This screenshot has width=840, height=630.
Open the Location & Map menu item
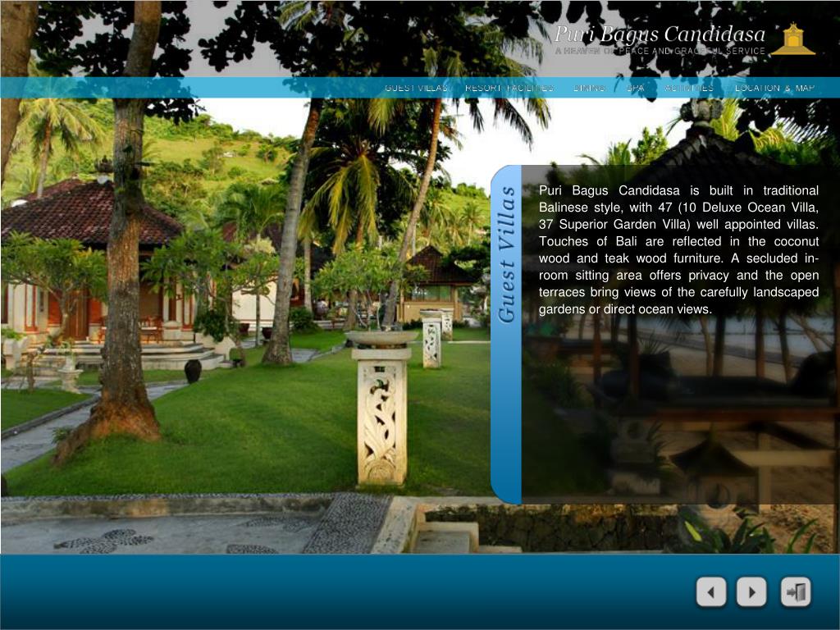pos(774,88)
